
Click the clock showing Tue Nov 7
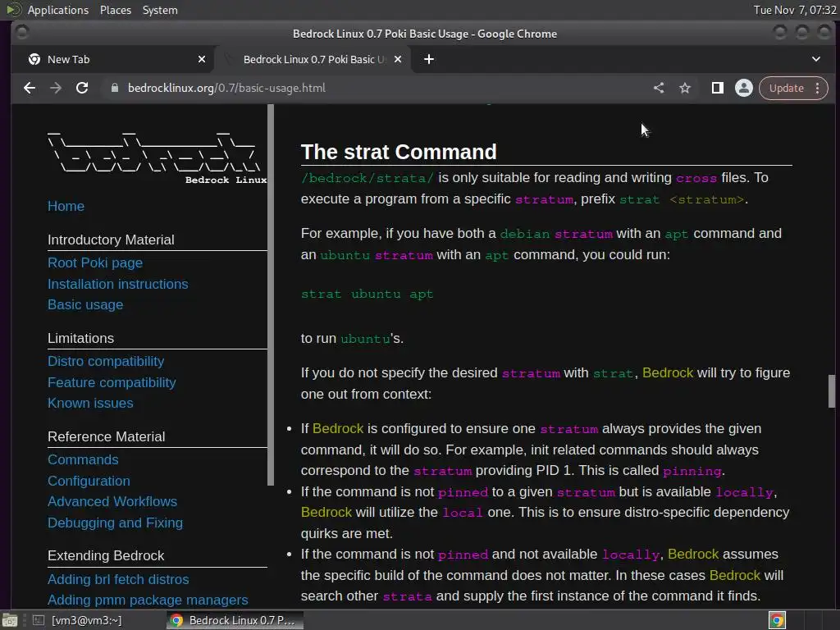(x=794, y=10)
